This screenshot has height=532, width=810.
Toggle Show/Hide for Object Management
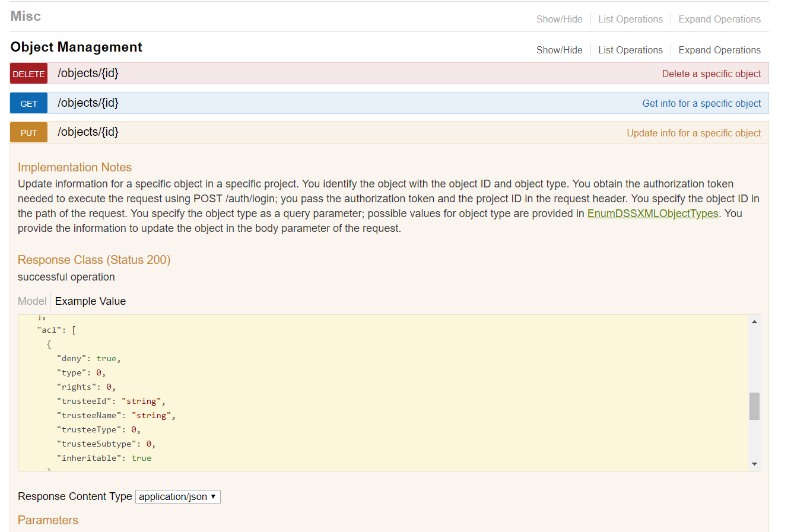558,50
